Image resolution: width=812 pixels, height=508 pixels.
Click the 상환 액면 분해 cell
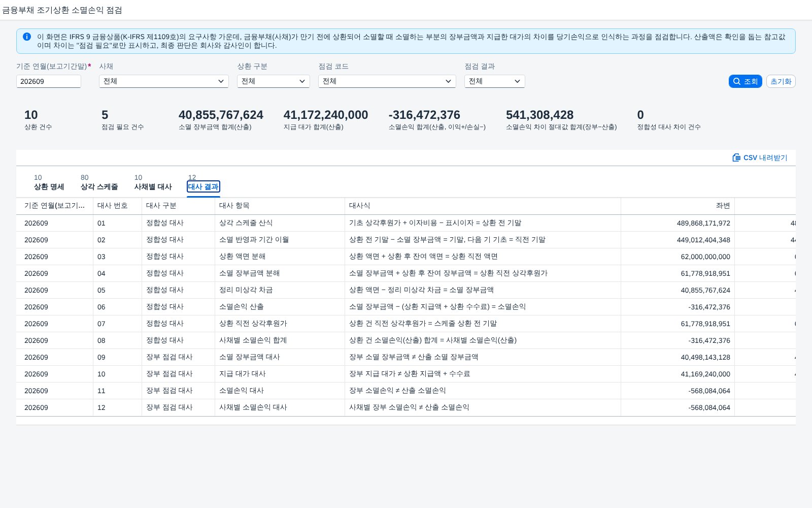[x=280, y=257]
